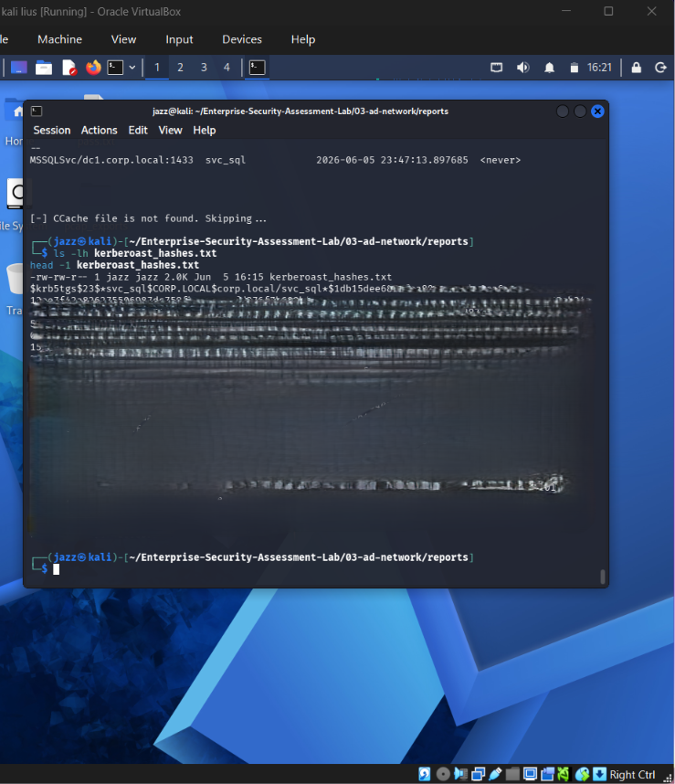Open the VirtualBox Machine menu

60,39
